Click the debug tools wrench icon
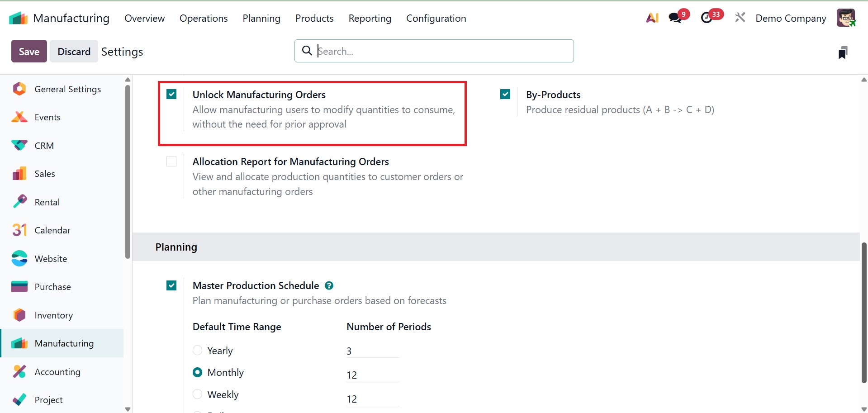 click(740, 18)
